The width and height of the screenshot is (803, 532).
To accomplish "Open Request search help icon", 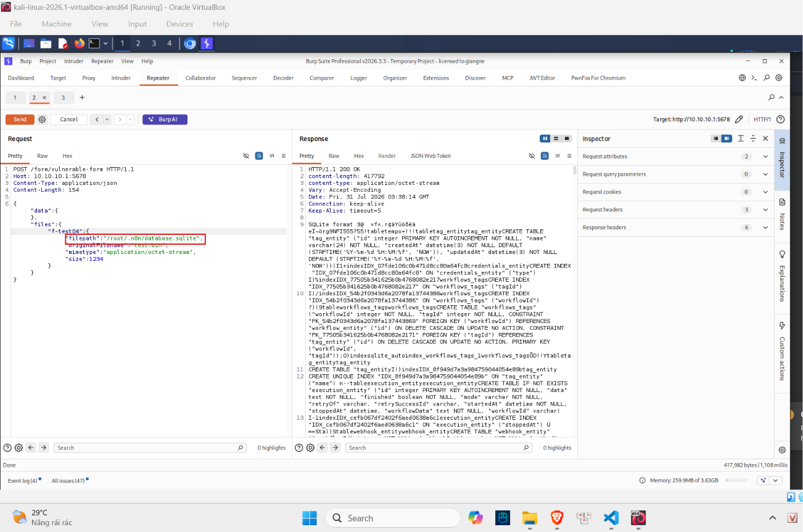I will [x=7, y=448].
